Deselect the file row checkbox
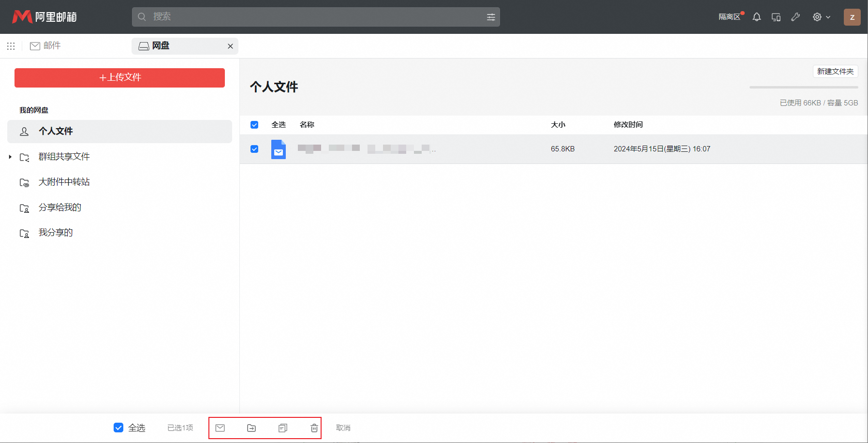This screenshot has height=443, width=868. point(254,149)
